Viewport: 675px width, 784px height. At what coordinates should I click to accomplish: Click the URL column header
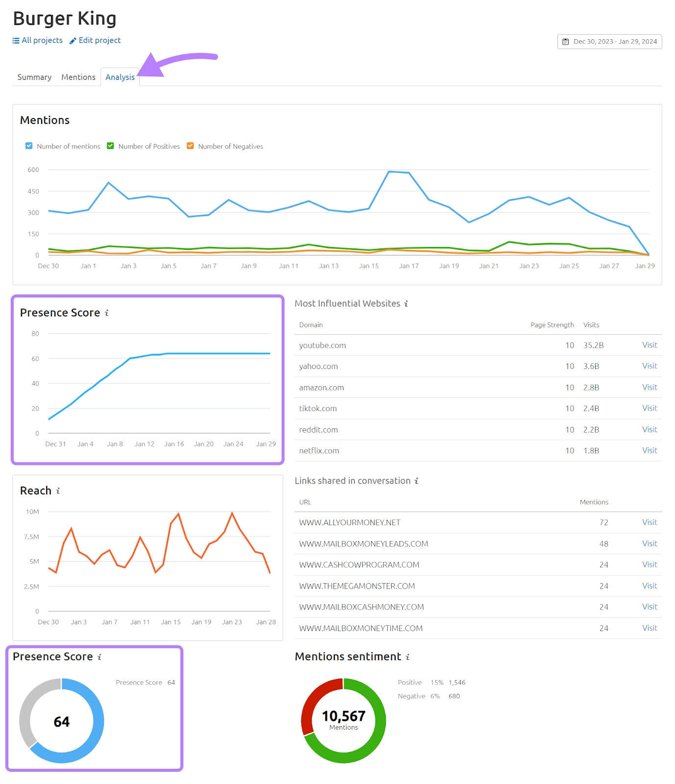(305, 502)
